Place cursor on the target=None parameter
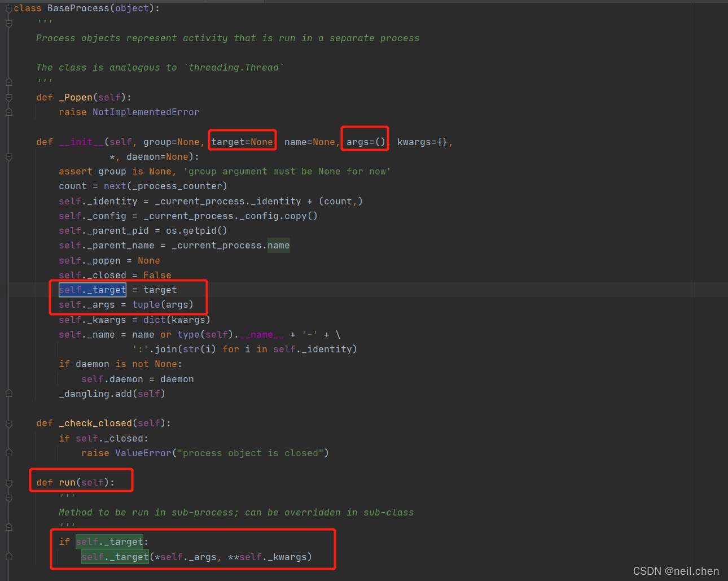The image size is (728, 581). coord(242,142)
